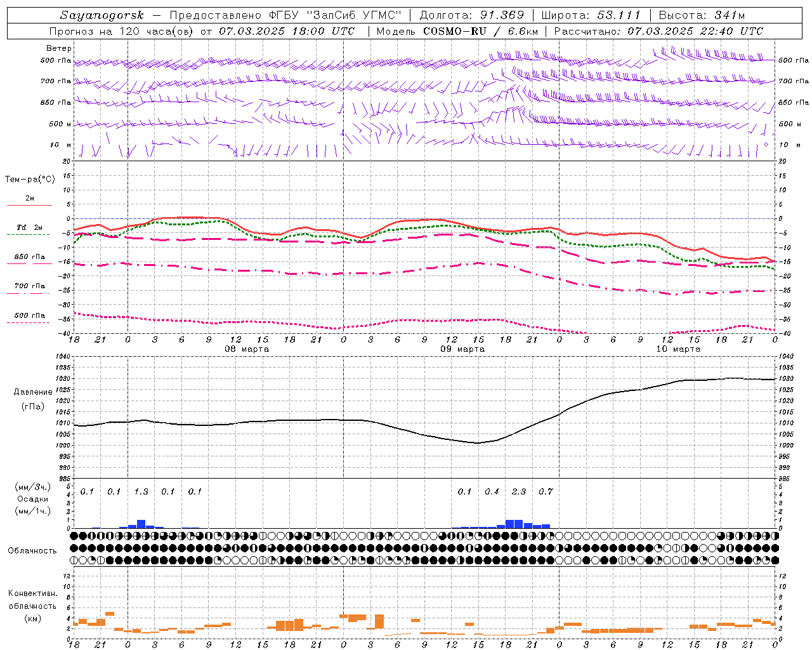Click the Осадки panel label
The height and width of the screenshot is (650, 812).
[33, 499]
